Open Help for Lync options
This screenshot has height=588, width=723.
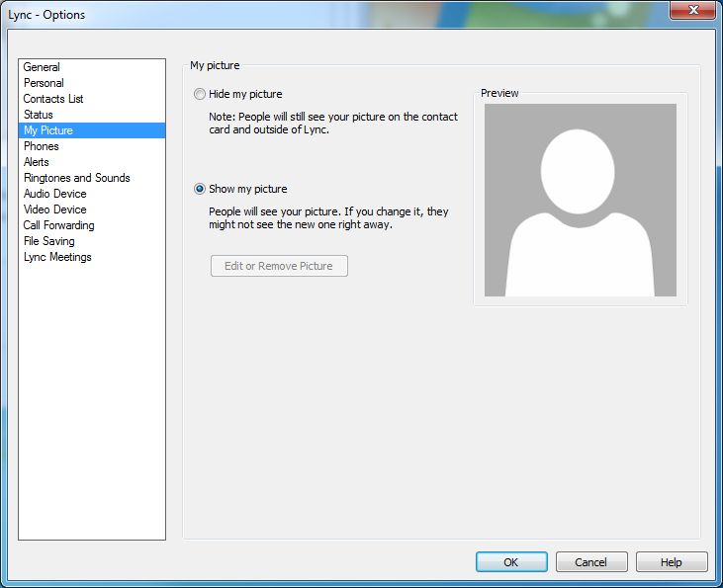[x=672, y=561]
